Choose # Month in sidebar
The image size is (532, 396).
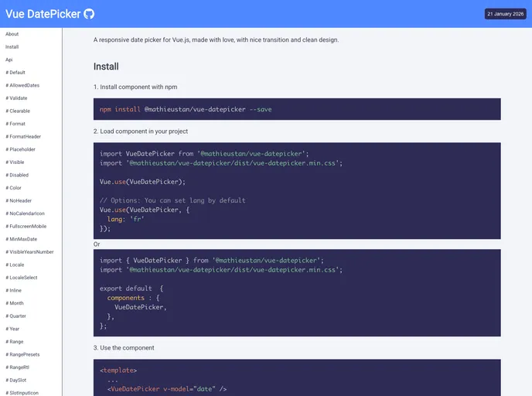(x=15, y=303)
